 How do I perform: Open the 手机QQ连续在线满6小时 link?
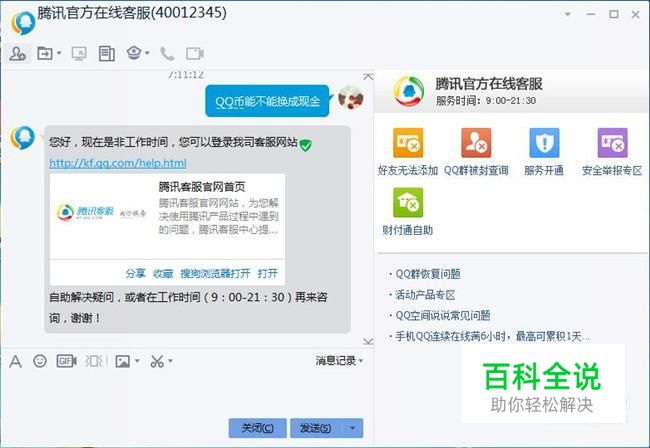[x=492, y=336]
